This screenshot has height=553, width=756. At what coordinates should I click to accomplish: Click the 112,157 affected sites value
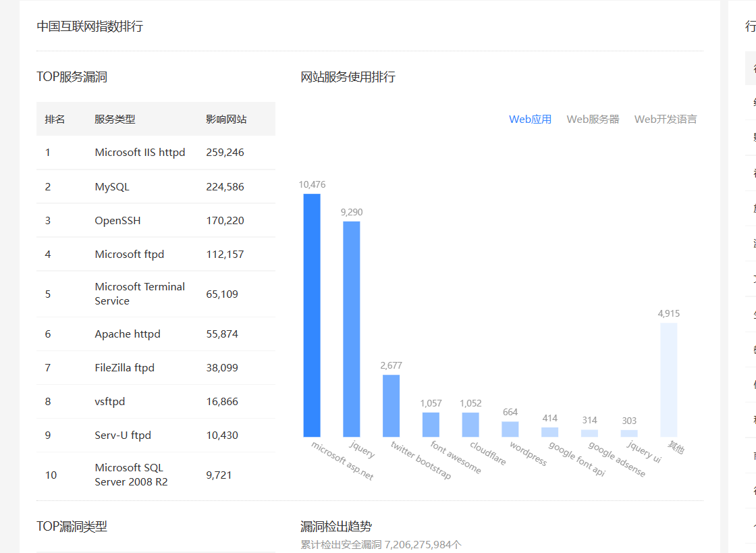tap(225, 254)
